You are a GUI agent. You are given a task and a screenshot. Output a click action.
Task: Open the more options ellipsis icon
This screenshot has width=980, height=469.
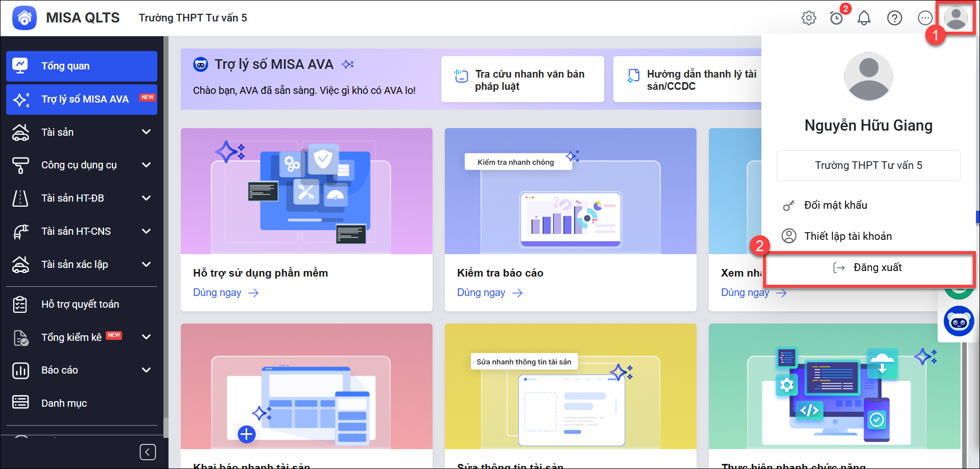click(x=925, y=18)
